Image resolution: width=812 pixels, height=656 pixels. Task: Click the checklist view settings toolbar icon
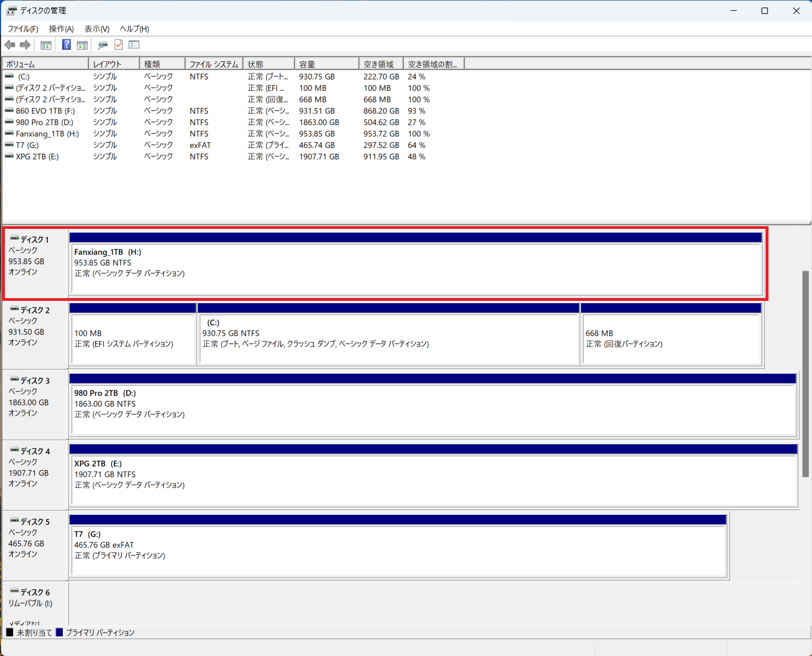134,45
